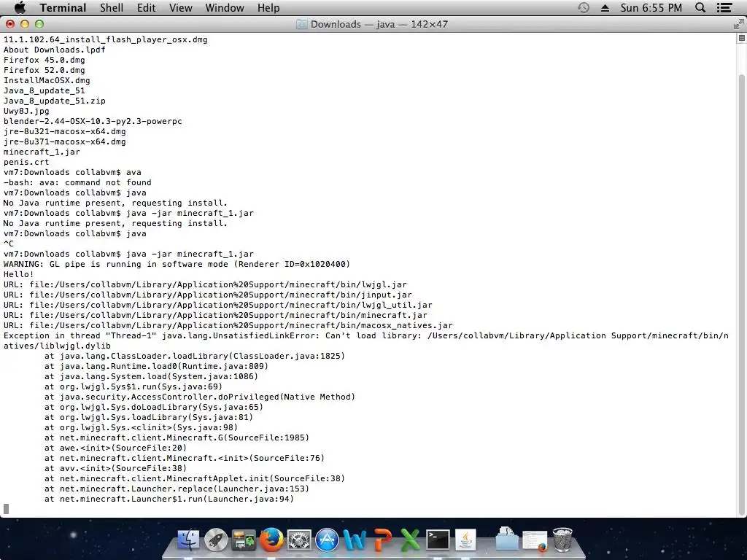
Task: Open Finder from the Dock
Action: click(x=189, y=540)
